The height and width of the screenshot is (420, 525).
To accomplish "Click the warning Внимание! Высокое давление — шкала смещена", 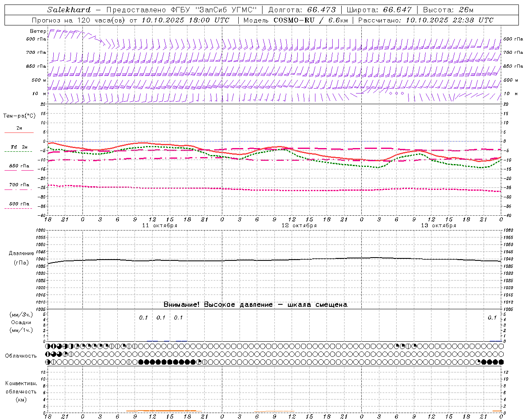I will (x=255, y=305).
